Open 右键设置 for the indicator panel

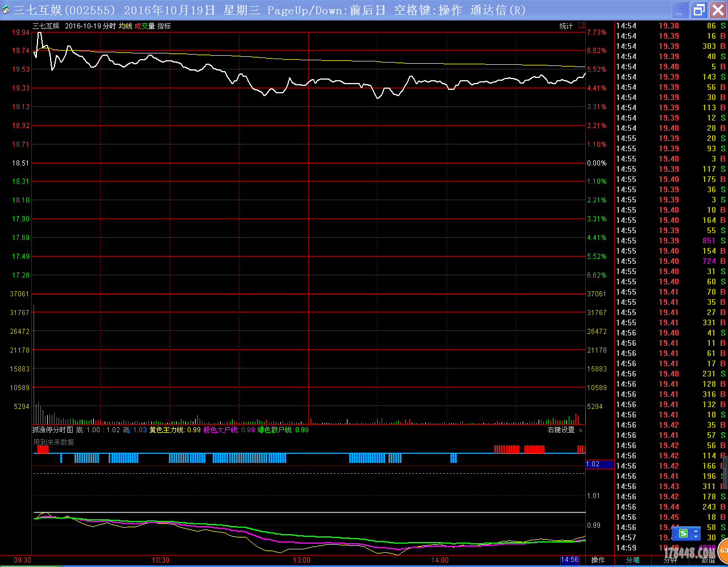click(561, 430)
